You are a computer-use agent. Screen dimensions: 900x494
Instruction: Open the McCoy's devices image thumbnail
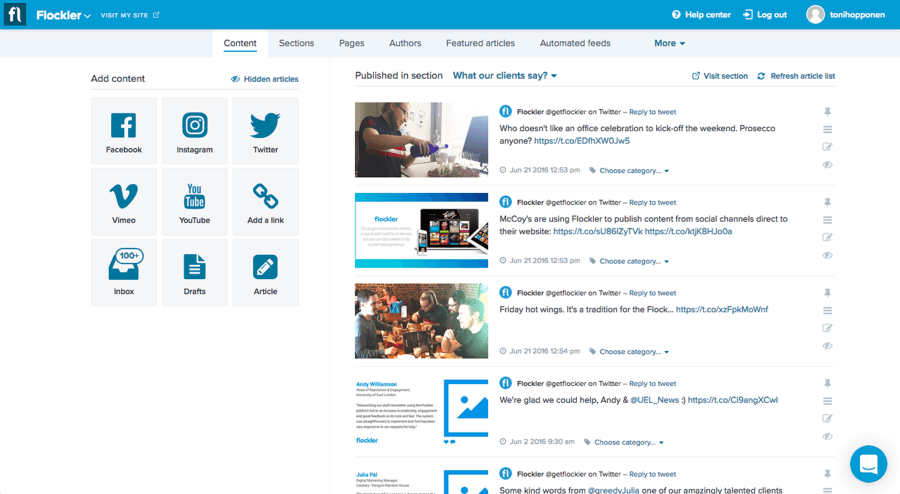coord(421,230)
